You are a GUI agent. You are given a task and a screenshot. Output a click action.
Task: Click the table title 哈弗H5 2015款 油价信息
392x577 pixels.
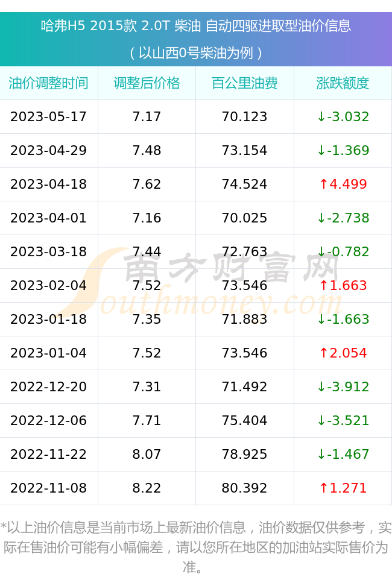click(x=196, y=26)
